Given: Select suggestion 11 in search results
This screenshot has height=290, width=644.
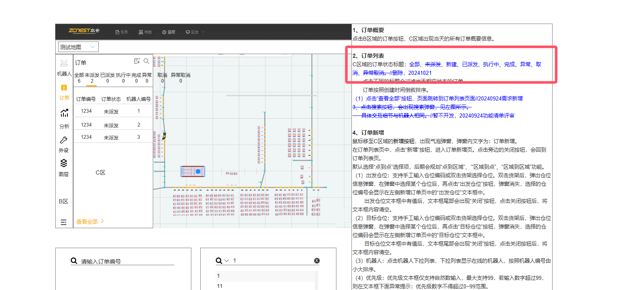Looking at the screenshot, I should point(265,286).
